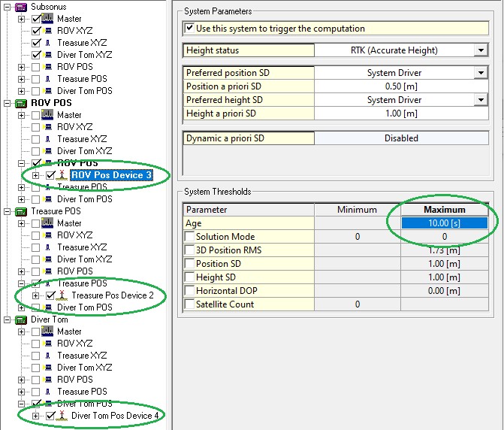Open the Height status dropdown
Image resolution: width=504 pixels, height=430 pixels.
pyautogui.click(x=481, y=50)
